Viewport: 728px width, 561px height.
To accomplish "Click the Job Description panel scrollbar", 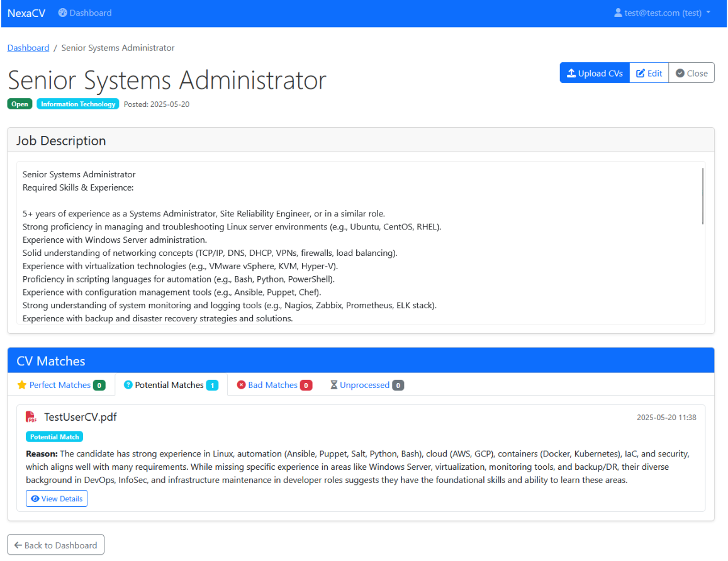I will tap(704, 195).
